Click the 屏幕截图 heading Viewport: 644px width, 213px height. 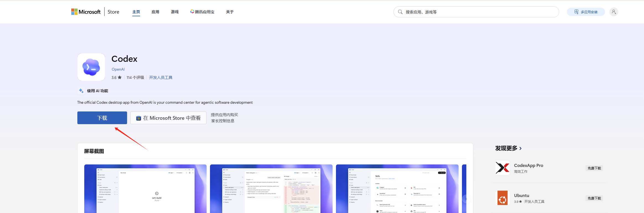[94, 151]
